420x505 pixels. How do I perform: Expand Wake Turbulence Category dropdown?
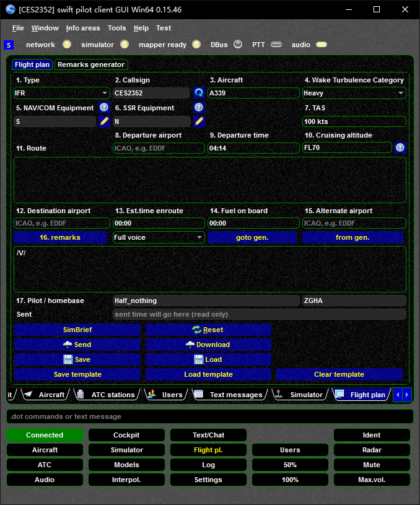[x=354, y=93]
